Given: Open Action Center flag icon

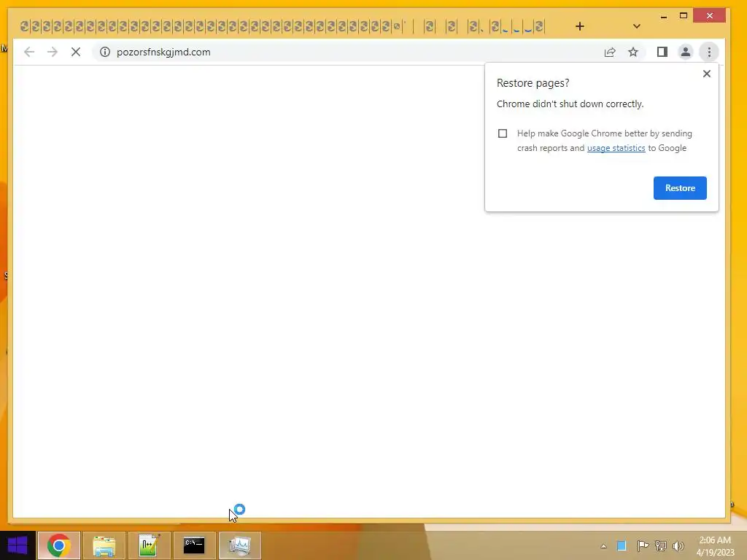Looking at the screenshot, I should [643, 545].
